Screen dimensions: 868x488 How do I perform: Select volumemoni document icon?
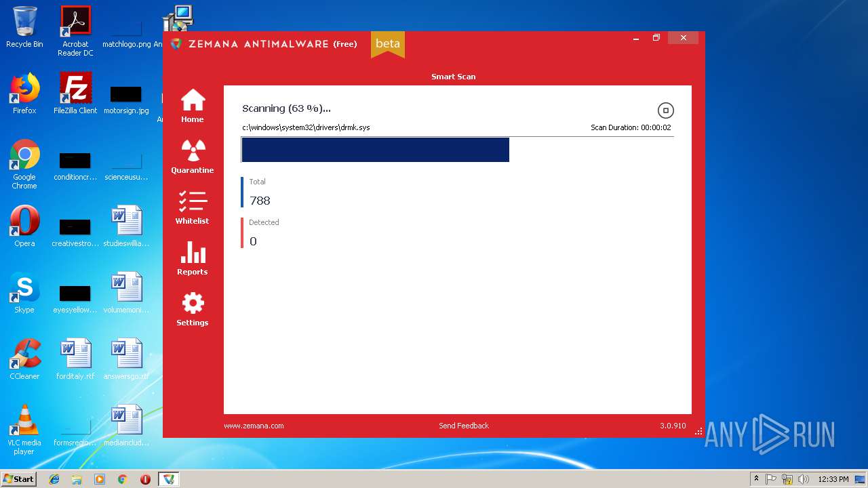tap(126, 293)
